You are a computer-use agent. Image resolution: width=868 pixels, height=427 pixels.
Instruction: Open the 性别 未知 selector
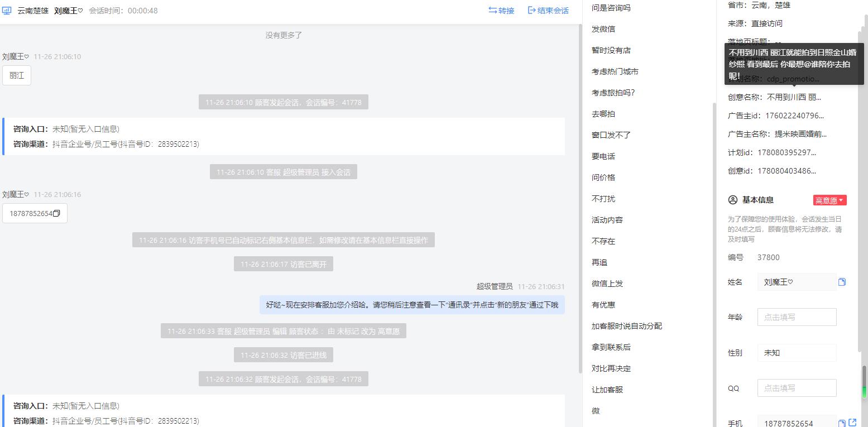pyautogui.click(x=797, y=353)
